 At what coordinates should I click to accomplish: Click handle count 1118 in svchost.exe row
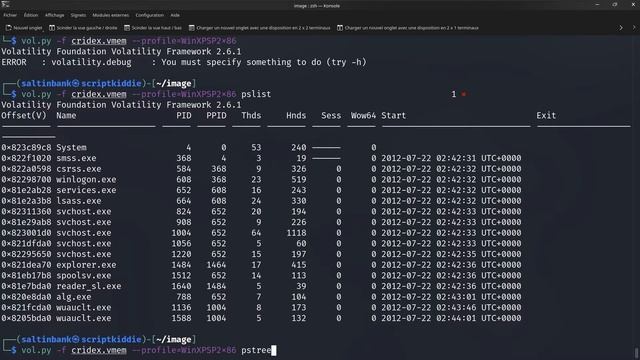coord(296,233)
